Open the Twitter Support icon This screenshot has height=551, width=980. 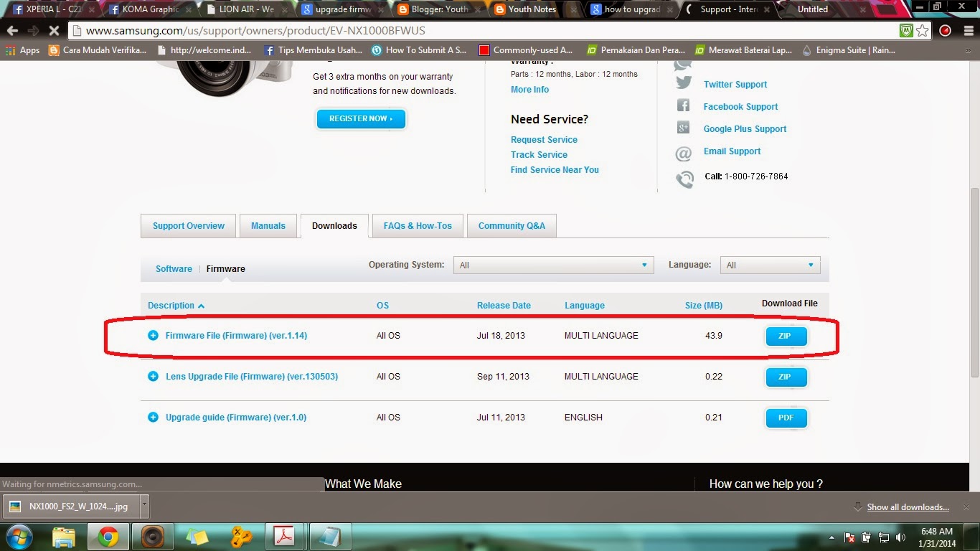(684, 84)
